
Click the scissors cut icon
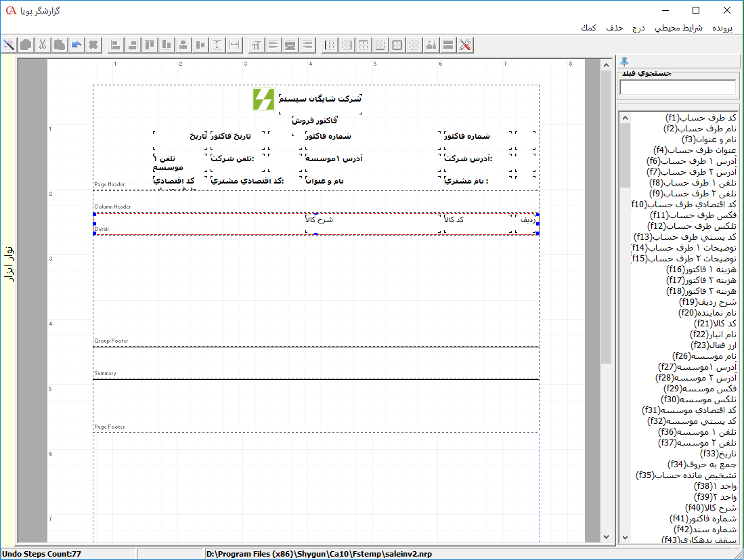tap(42, 45)
